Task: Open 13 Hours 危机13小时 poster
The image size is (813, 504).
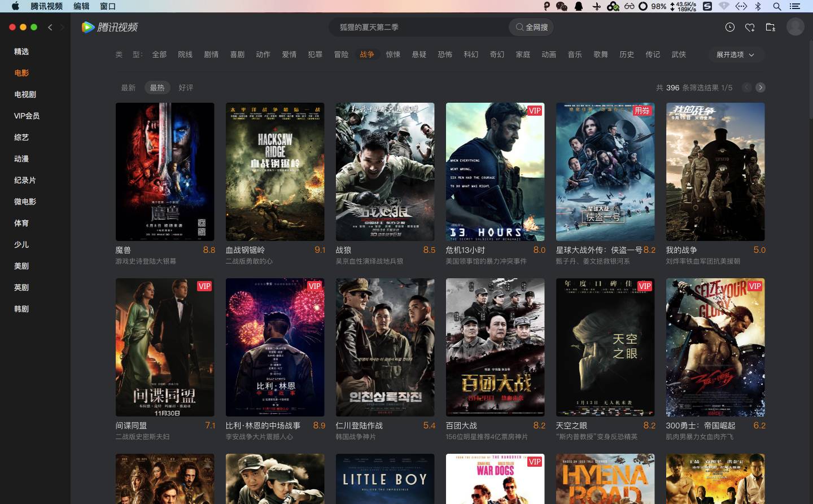Action: 495,172
